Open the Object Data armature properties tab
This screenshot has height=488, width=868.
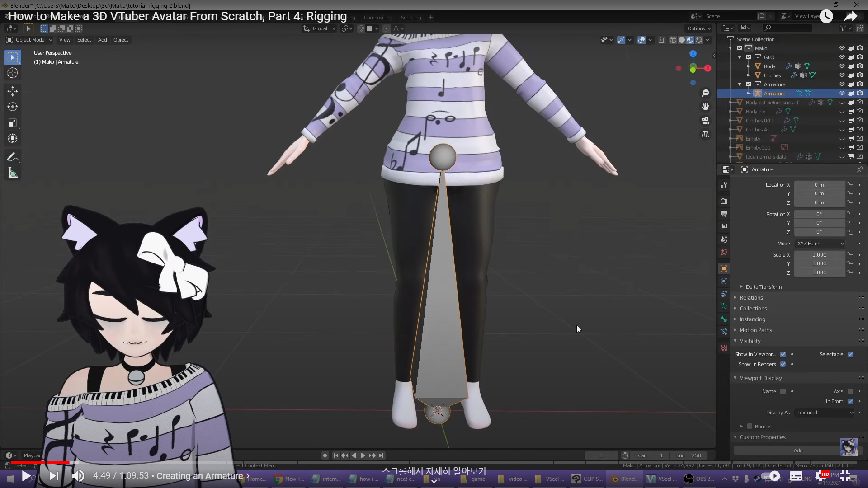click(x=724, y=306)
